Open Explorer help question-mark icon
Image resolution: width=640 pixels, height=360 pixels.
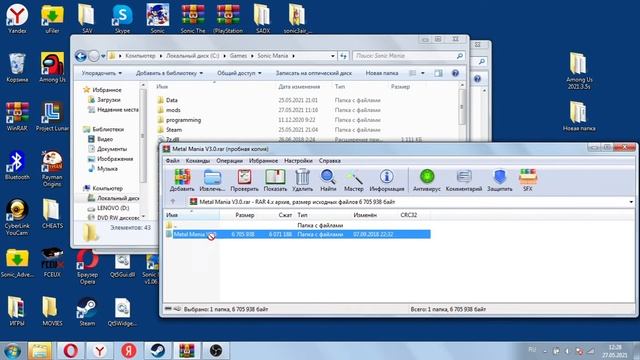tap(455, 73)
